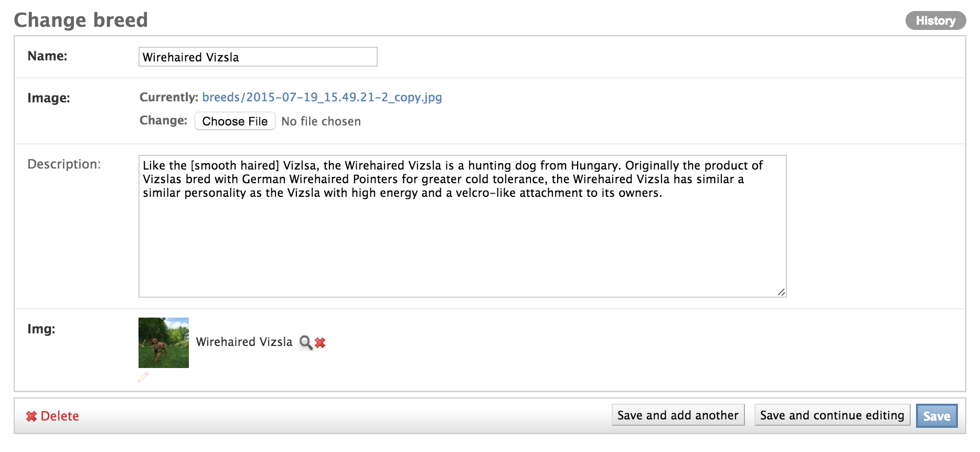Click the No file chosen text
Image resolution: width=980 pixels, height=452 pixels.
coord(321,121)
